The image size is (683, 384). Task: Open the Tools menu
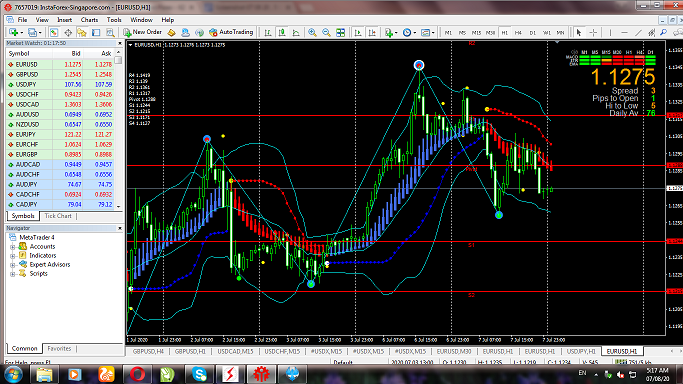click(114, 20)
